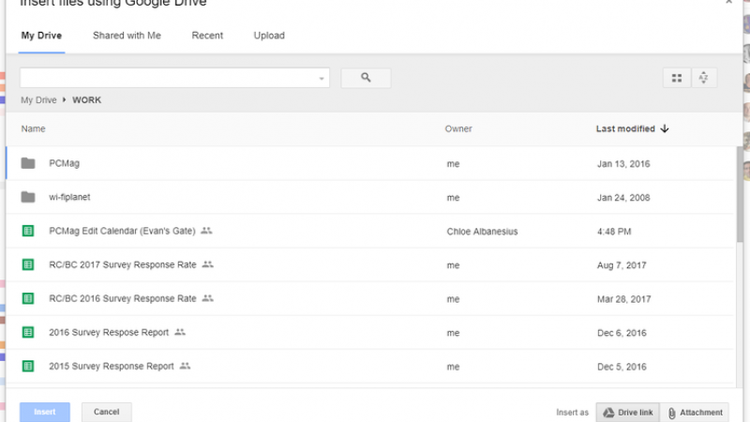Click the wi-fiplanet folder icon
This screenshot has height=422, width=750.
pyautogui.click(x=28, y=197)
